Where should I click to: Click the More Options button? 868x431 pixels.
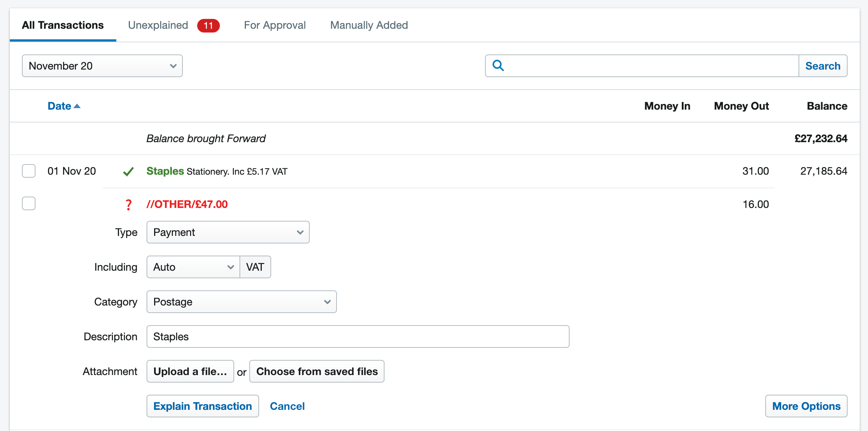pyautogui.click(x=806, y=406)
